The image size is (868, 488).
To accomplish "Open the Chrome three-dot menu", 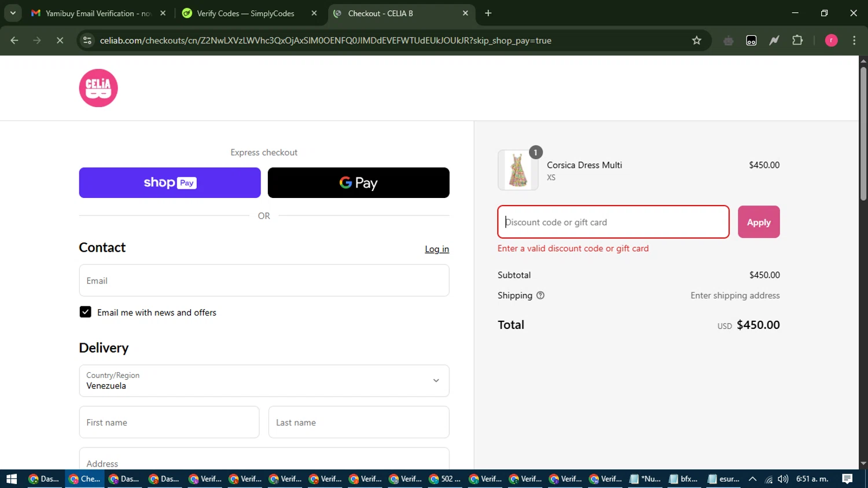I will pos(854,41).
